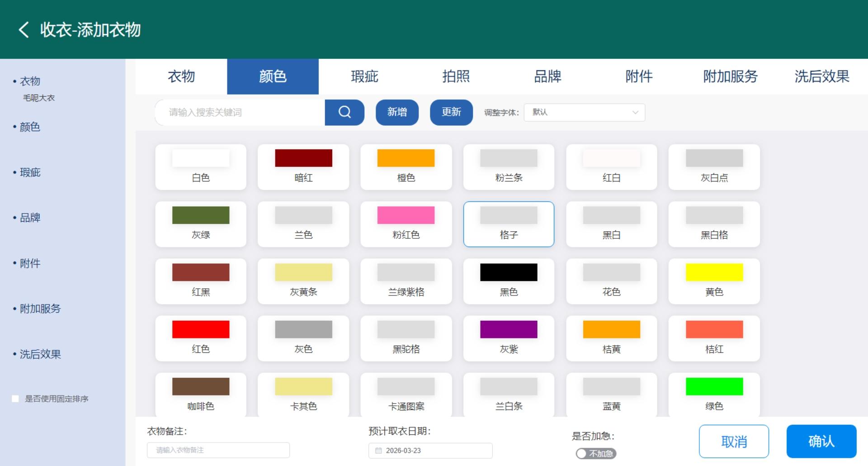Pick the 灰白点 color card

click(714, 167)
